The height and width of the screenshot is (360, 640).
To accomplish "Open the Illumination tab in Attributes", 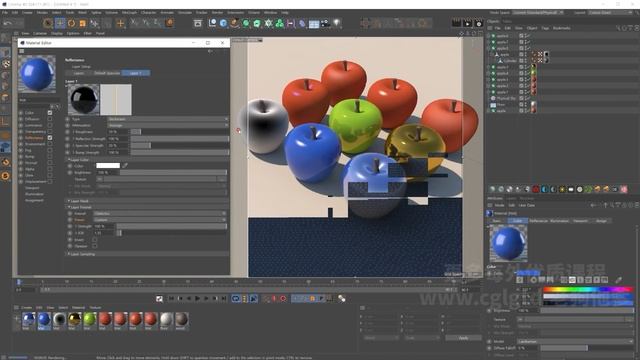I will pyautogui.click(x=559, y=221).
